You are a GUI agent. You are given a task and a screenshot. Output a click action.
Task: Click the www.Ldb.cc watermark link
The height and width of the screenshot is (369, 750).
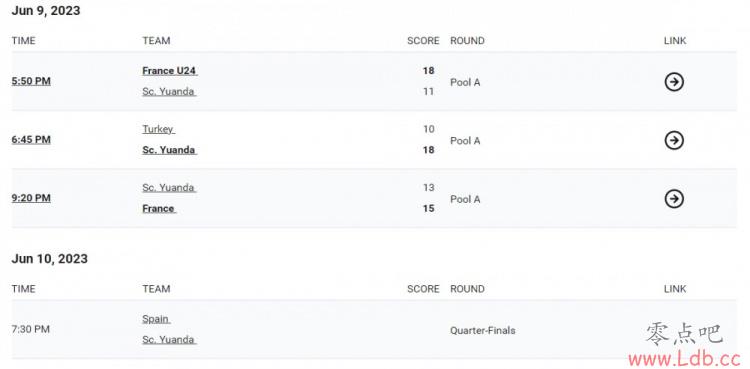[x=685, y=358]
